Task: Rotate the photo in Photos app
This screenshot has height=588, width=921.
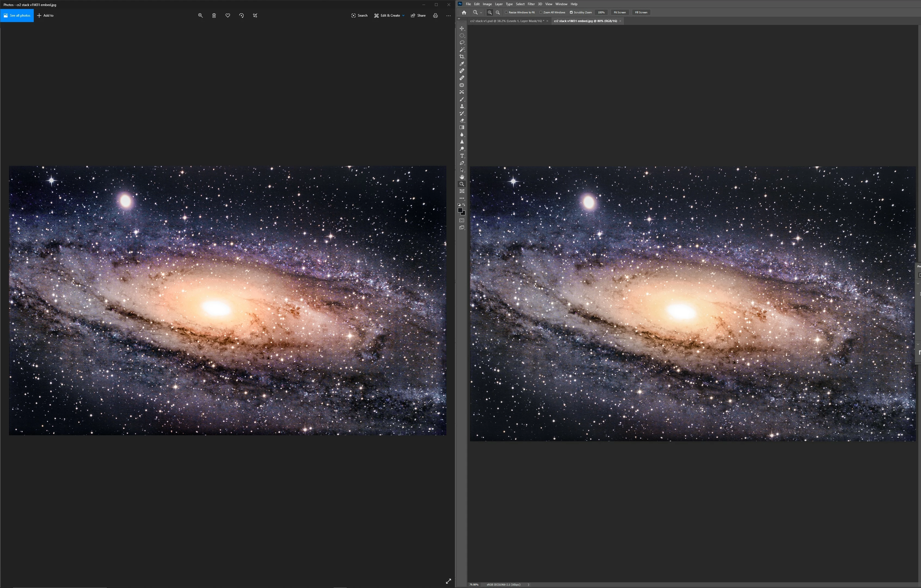Action: tap(241, 16)
